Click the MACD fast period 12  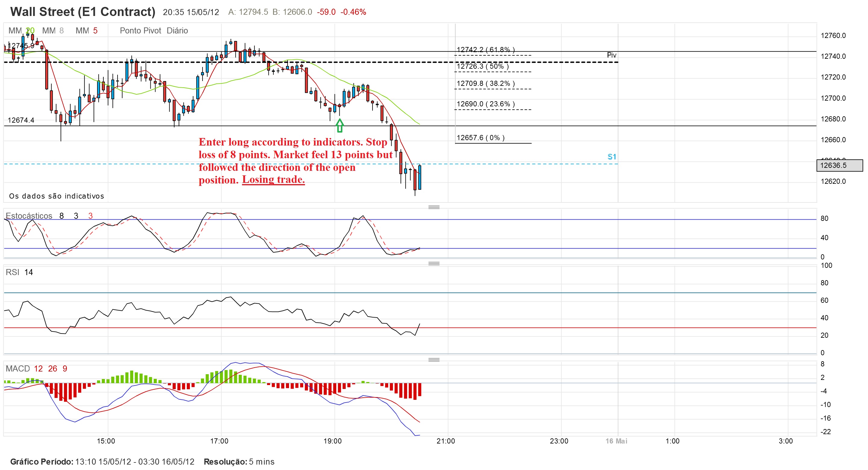[x=38, y=368]
